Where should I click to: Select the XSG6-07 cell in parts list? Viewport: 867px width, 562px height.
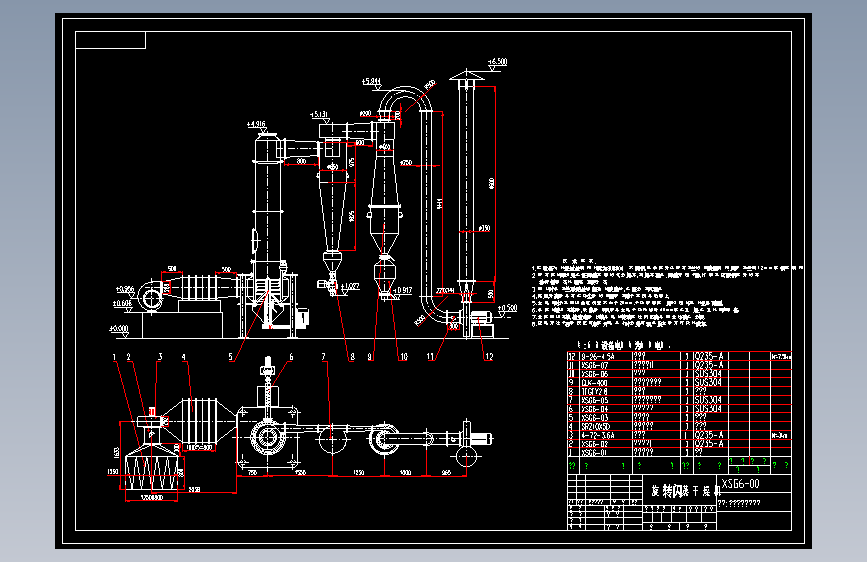click(594, 365)
